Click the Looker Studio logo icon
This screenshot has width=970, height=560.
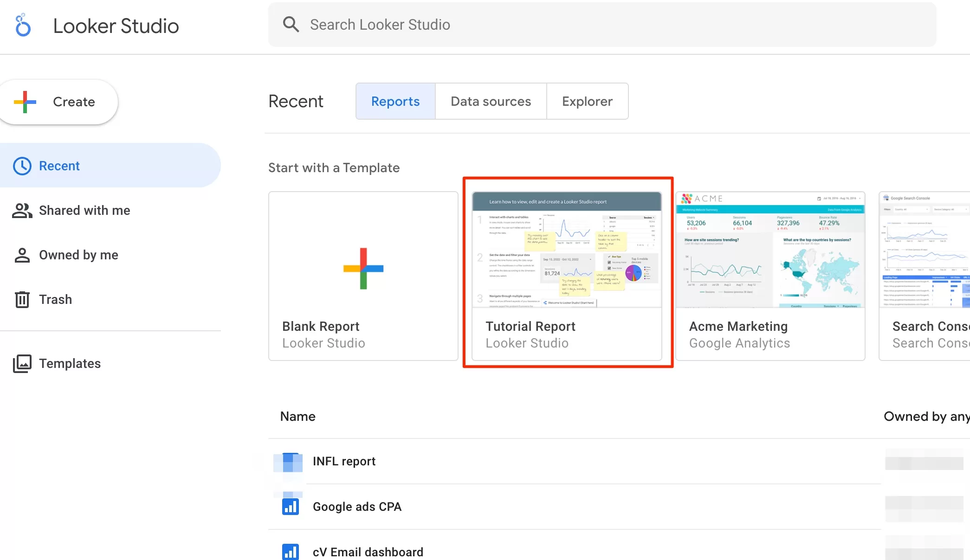23,25
